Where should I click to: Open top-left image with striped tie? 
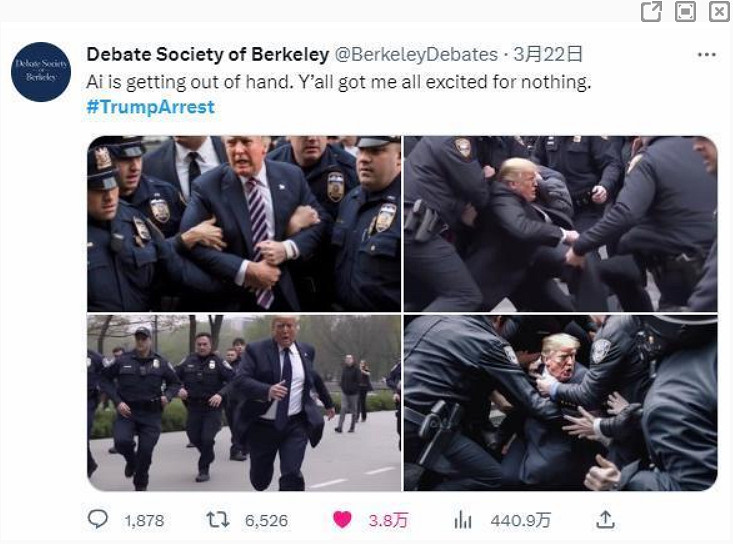244,223
